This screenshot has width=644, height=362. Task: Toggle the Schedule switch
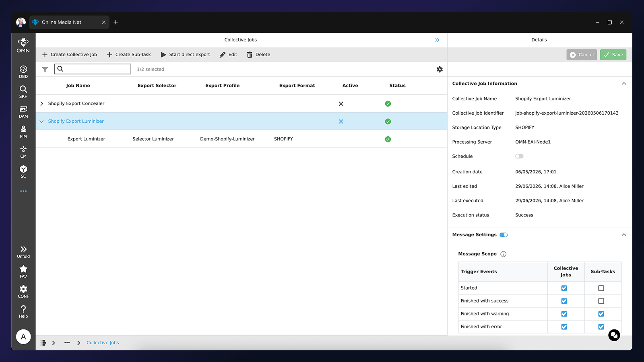click(x=519, y=156)
